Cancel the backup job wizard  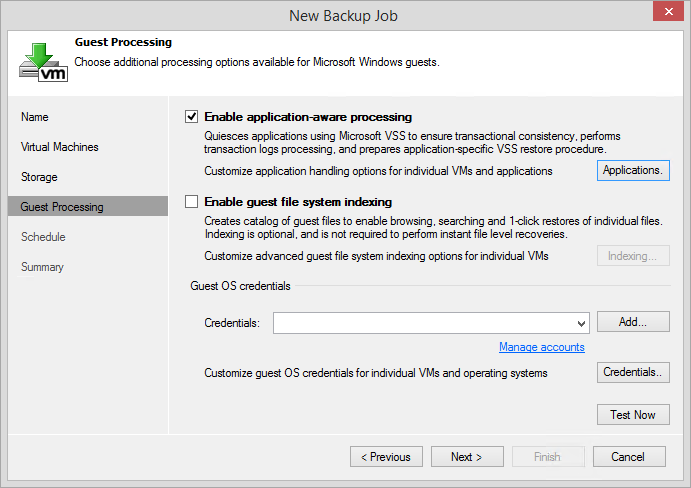[629, 456]
